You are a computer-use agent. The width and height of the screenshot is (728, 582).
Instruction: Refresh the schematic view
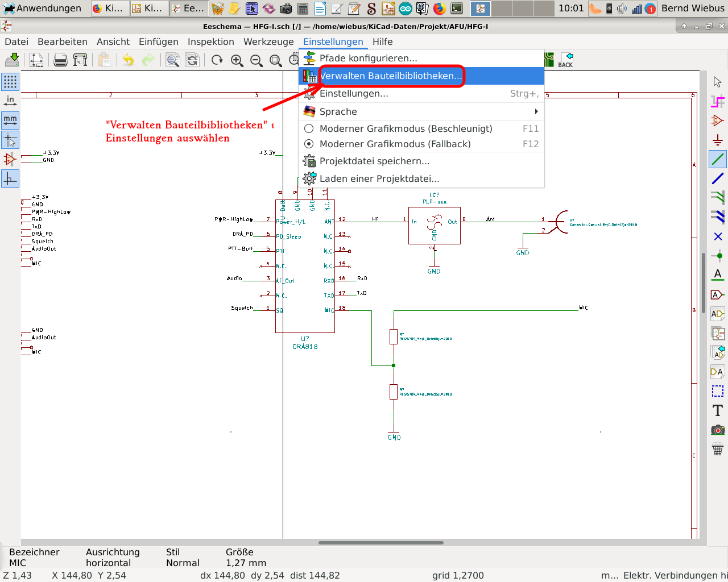(x=217, y=60)
